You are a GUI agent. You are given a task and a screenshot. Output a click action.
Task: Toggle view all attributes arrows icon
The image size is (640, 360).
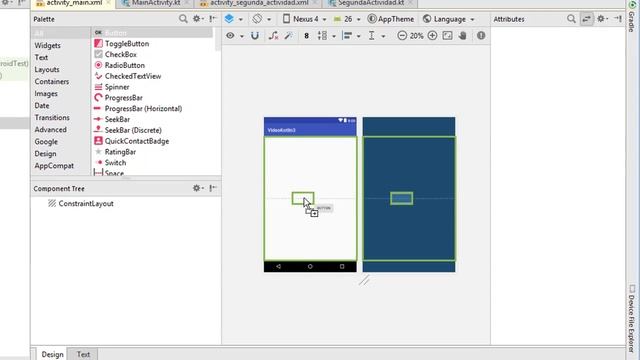coord(587,19)
